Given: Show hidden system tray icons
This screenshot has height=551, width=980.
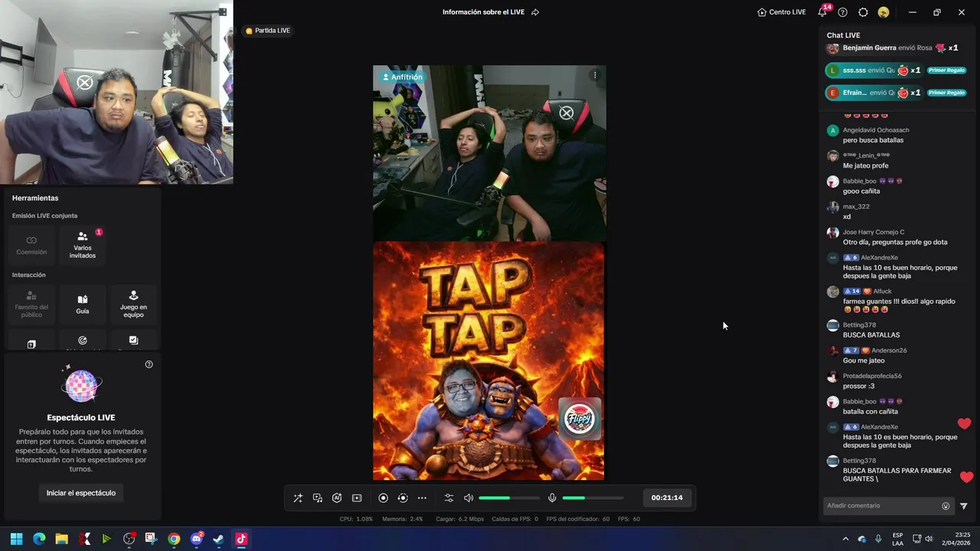Looking at the screenshot, I should 845,539.
